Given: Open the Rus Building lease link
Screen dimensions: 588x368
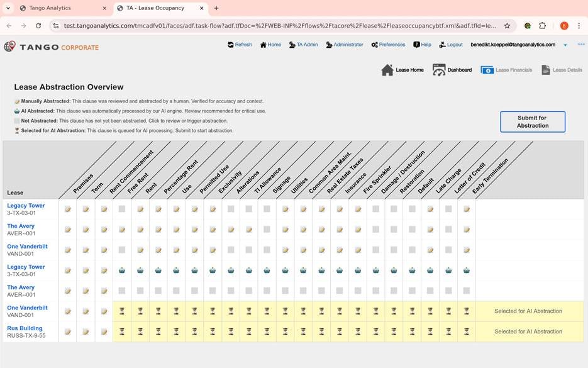Looking at the screenshot, I should click(25, 328).
